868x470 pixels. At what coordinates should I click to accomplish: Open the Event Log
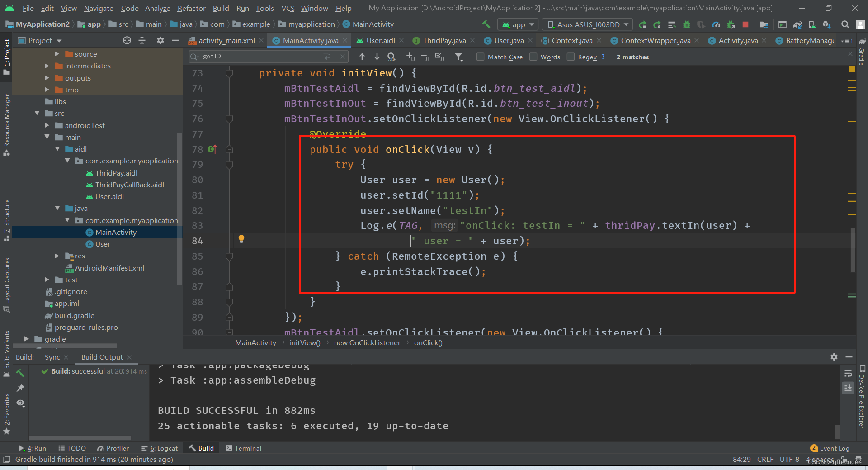tap(830, 448)
